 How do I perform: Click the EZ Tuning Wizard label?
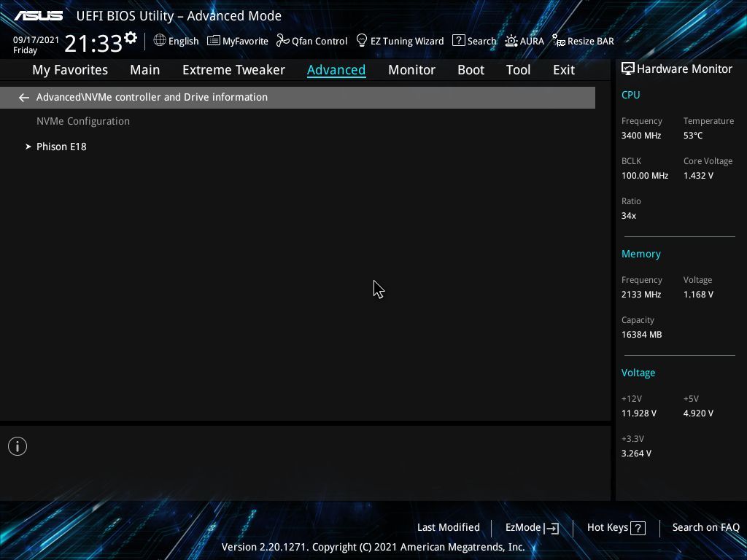point(407,42)
